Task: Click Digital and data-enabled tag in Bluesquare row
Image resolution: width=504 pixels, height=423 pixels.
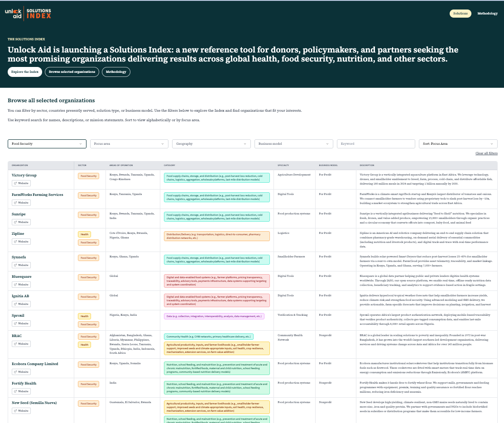Action: pos(216,281)
